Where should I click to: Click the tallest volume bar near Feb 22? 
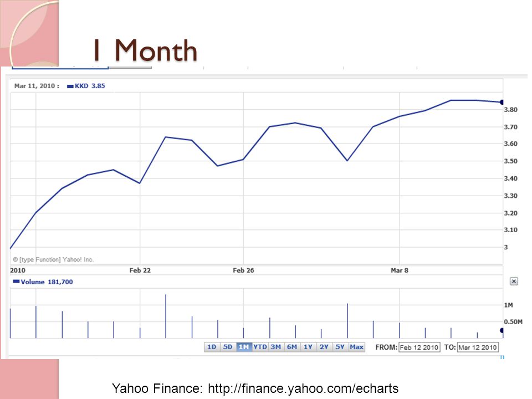click(x=166, y=316)
